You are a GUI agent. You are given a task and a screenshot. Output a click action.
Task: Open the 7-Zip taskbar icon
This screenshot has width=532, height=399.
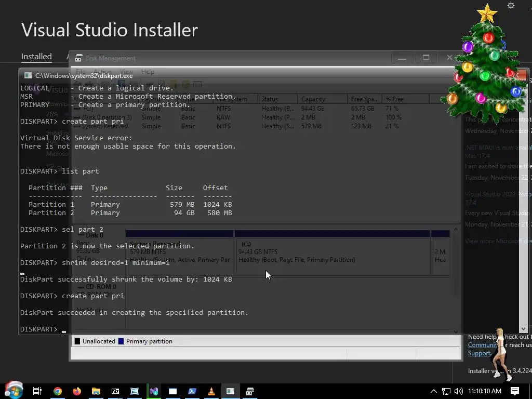point(115,391)
